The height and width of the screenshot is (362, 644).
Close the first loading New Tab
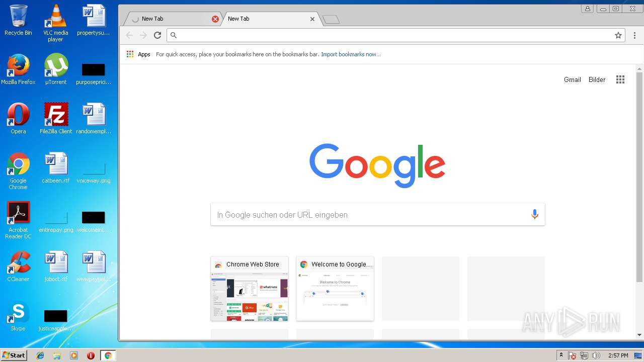(215, 19)
